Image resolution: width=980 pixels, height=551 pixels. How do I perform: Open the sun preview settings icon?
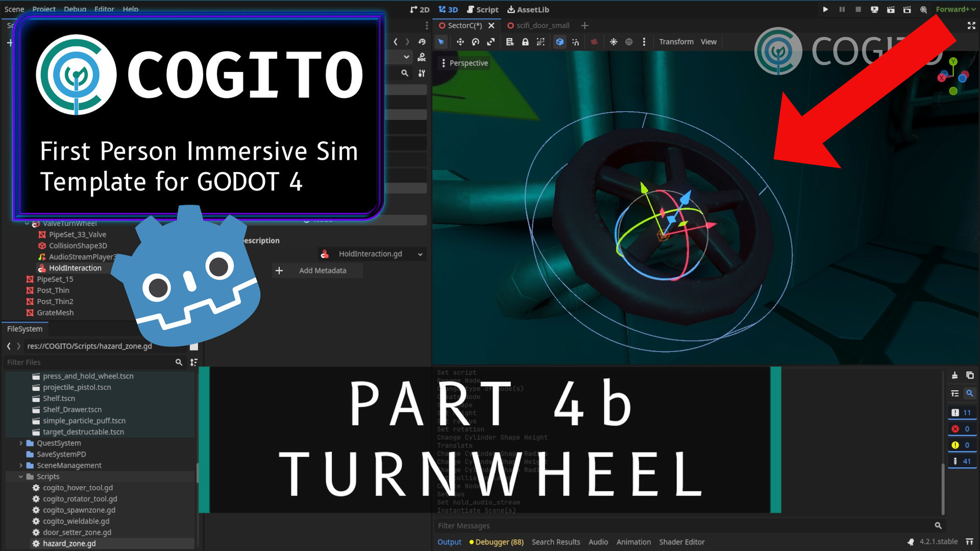(x=614, y=42)
